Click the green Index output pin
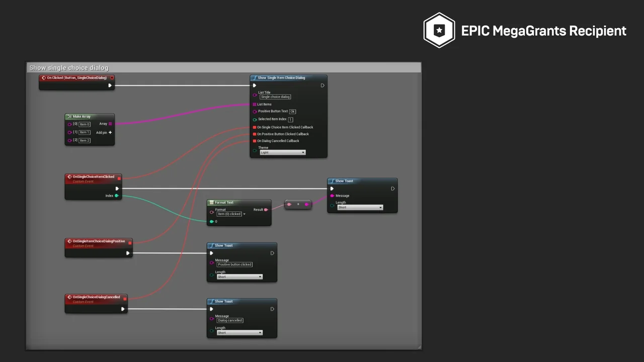The width and height of the screenshot is (644, 362). click(x=117, y=196)
